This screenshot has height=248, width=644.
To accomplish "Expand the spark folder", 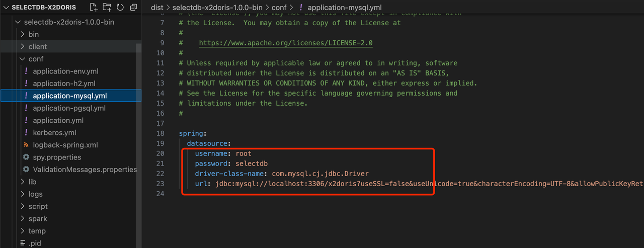I will pos(22,219).
